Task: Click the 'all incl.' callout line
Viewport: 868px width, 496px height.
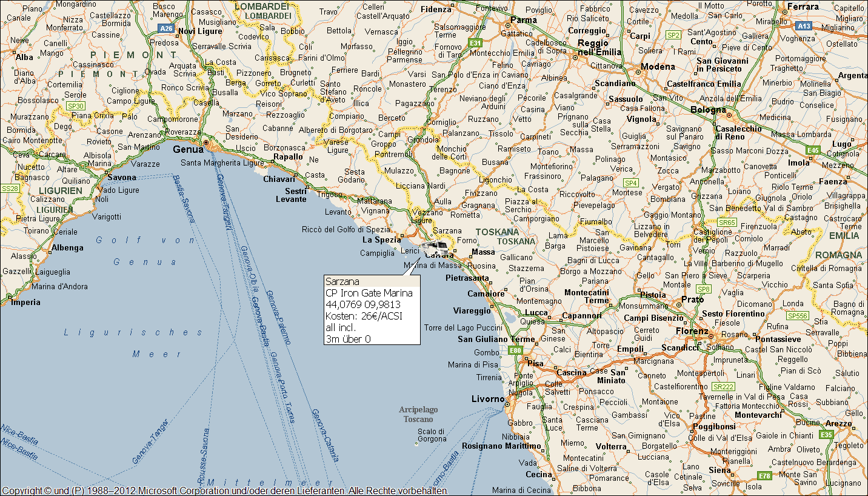Action: click(x=340, y=327)
